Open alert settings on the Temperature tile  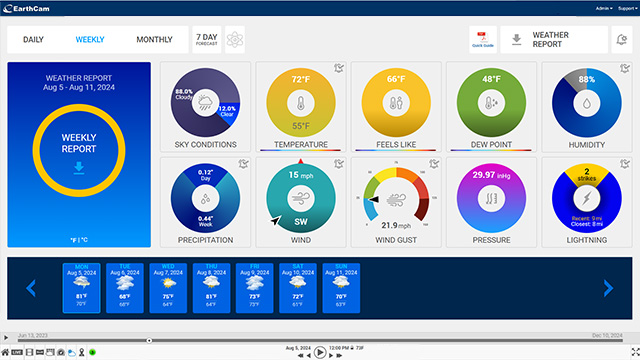339,68
